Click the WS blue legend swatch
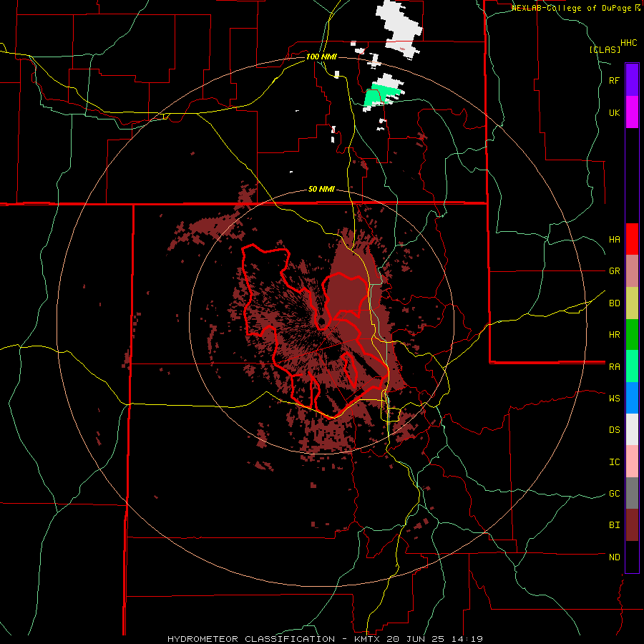644x644 pixels. pyautogui.click(x=632, y=398)
